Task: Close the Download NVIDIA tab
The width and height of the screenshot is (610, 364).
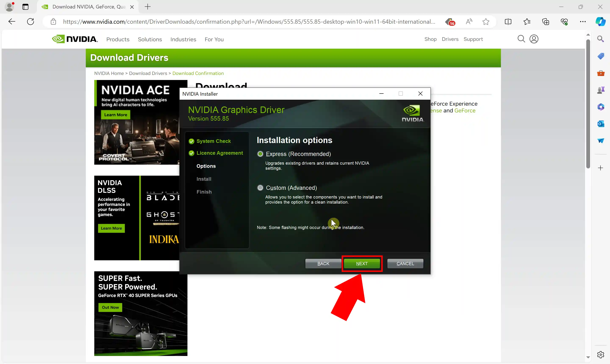Action: pos(132,7)
